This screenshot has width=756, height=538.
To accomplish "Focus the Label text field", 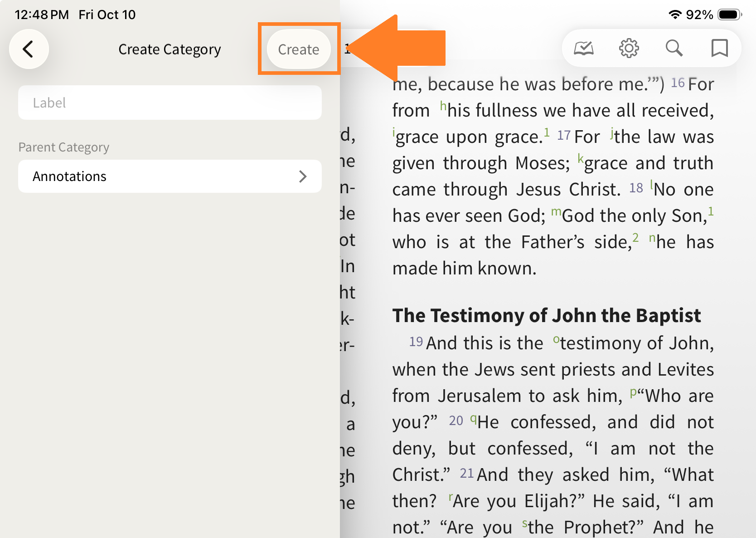I will pos(170,103).
